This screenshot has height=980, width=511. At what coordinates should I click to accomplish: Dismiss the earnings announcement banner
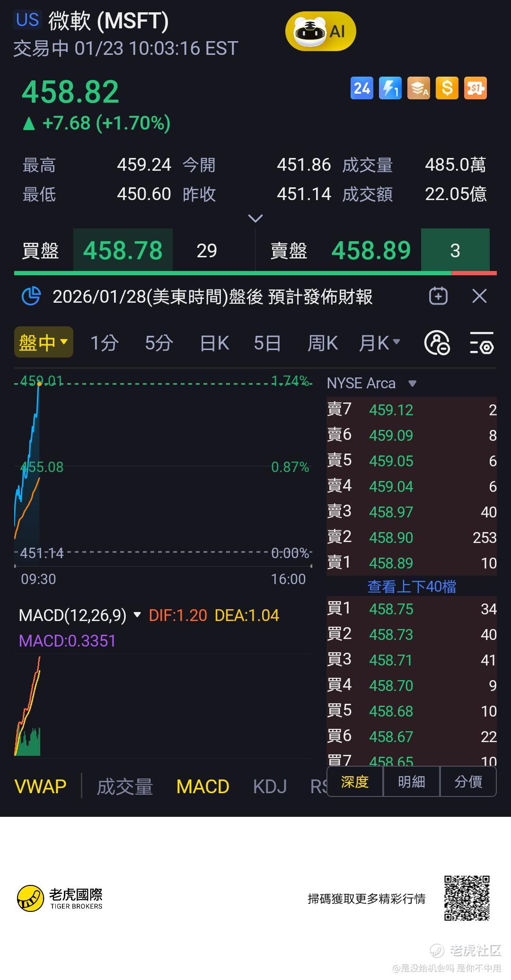(479, 297)
